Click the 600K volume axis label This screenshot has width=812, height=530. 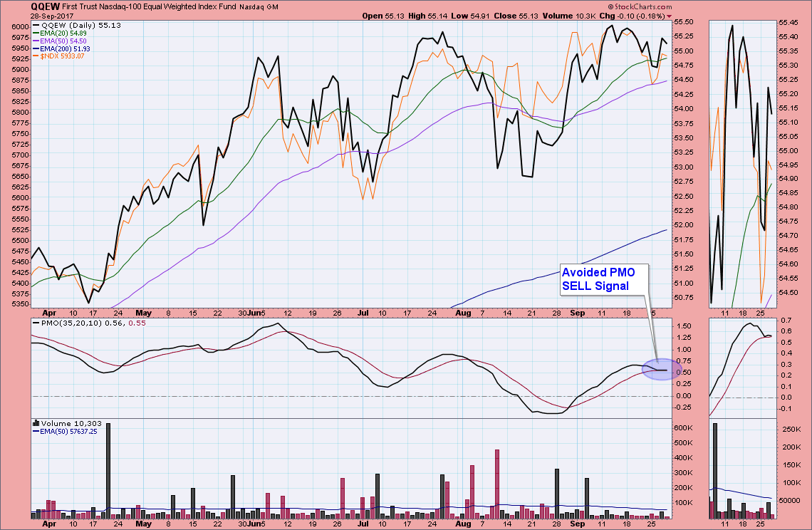coord(684,427)
